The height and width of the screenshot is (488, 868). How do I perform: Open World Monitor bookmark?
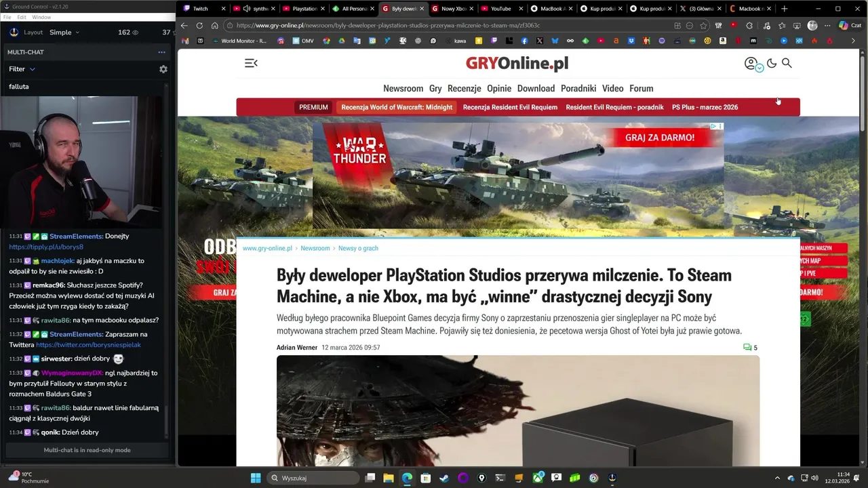pyautogui.click(x=239, y=41)
